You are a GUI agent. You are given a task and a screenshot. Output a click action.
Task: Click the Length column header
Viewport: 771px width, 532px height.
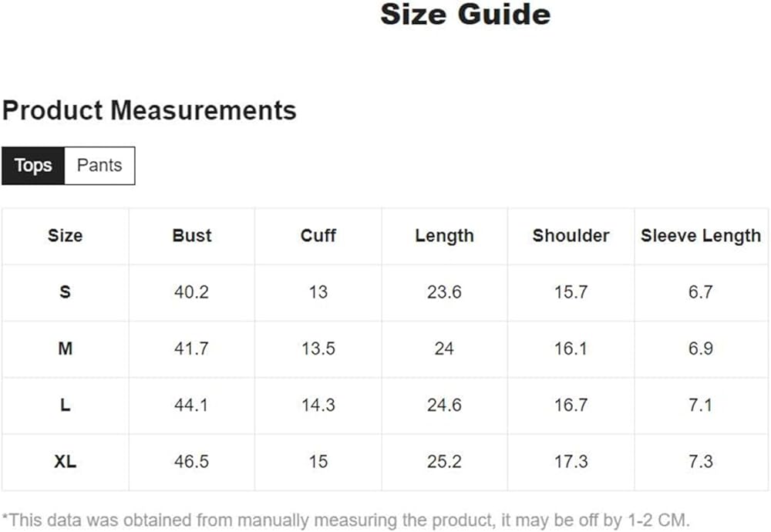(444, 236)
